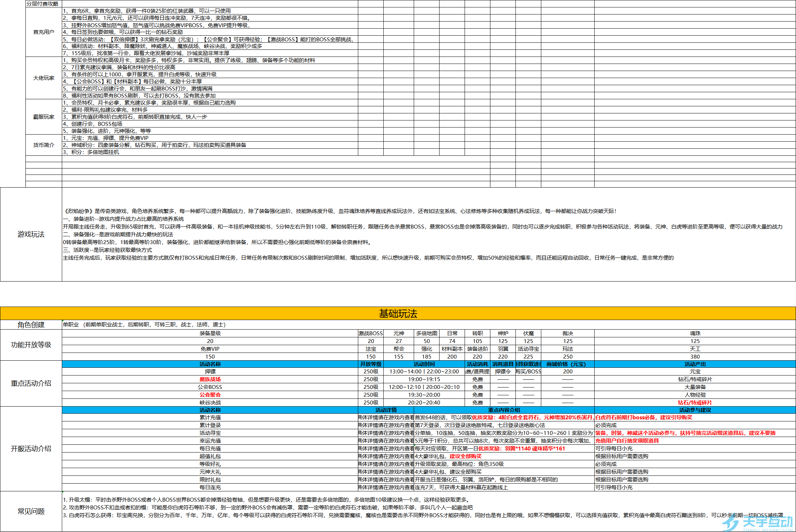The width and height of the screenshot is (796, 532).
Task: Click the 开放等级 column header
Action: point(371,364)
